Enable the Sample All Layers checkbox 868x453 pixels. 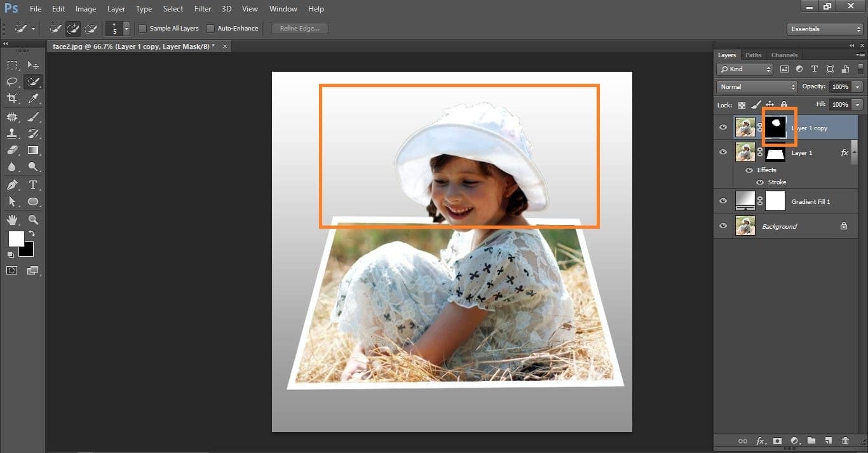point(143,29)
